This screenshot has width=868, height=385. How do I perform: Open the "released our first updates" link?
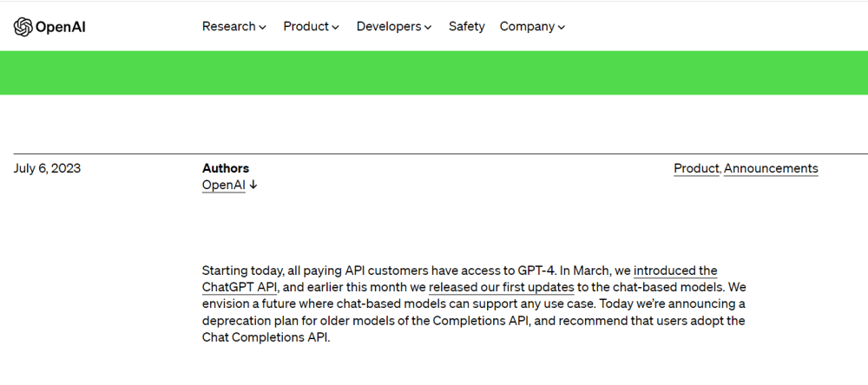pyautogui.click(x=502, y=287)
